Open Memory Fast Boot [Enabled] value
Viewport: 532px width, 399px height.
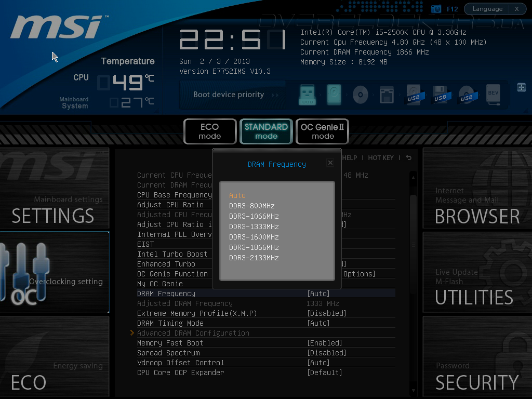[x=324, y=343]
